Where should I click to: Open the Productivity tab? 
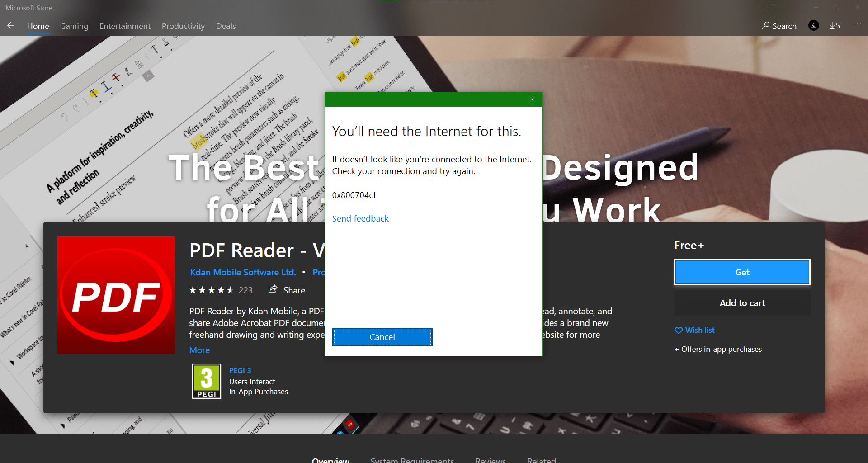(x=183, y=26)
